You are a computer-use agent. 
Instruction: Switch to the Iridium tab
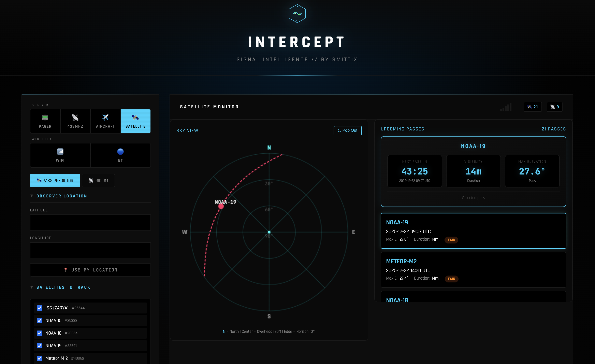pyautogui.click(x=98, y=180)
